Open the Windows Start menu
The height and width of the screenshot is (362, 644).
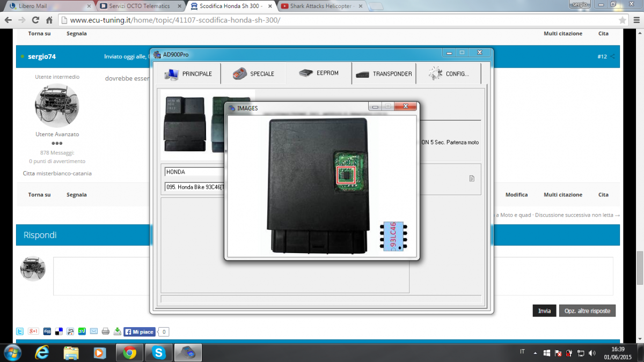pyautogui.click(x=12, y=353)
